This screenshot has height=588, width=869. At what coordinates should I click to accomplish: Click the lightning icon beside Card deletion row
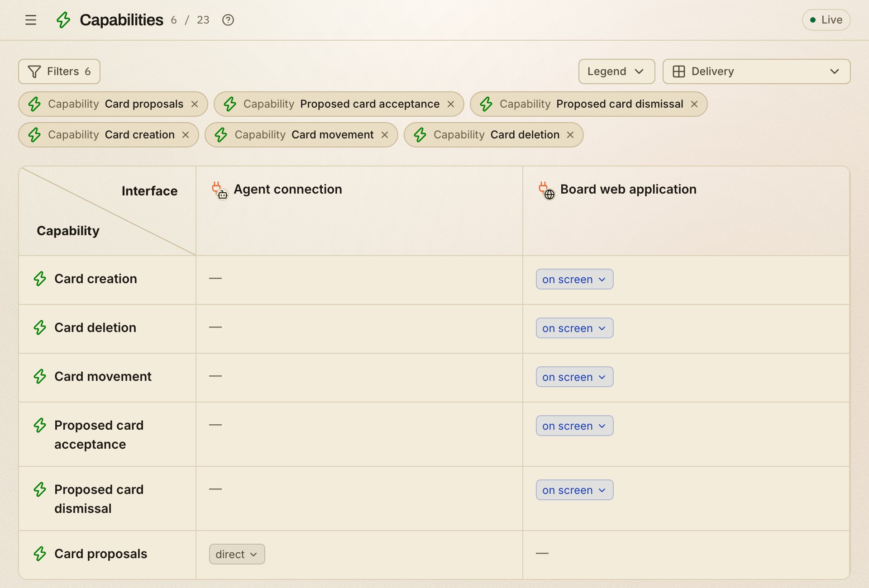tap(40, 327)
